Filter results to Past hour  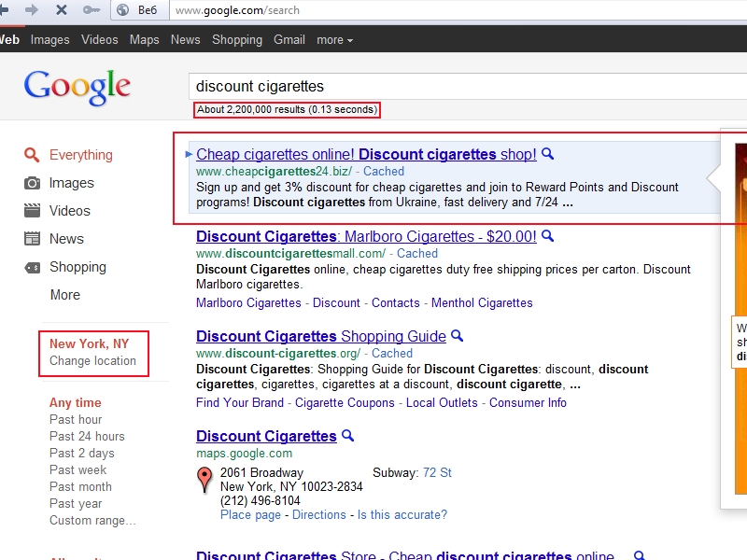click(76, 419)
